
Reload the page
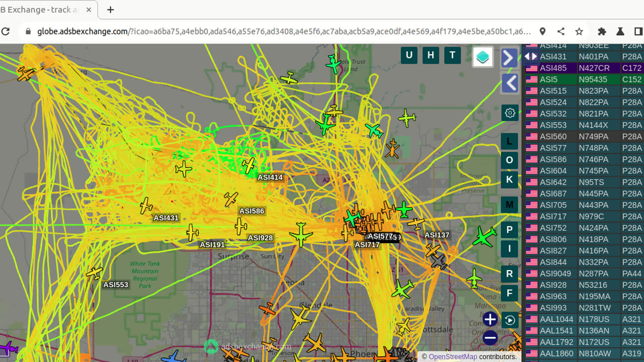[6, 31]
